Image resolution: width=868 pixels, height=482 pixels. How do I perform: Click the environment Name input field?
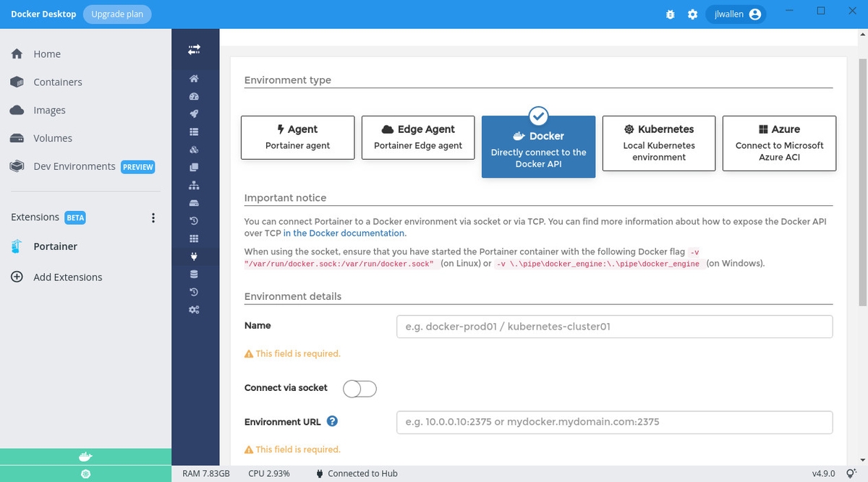(614, 327)
